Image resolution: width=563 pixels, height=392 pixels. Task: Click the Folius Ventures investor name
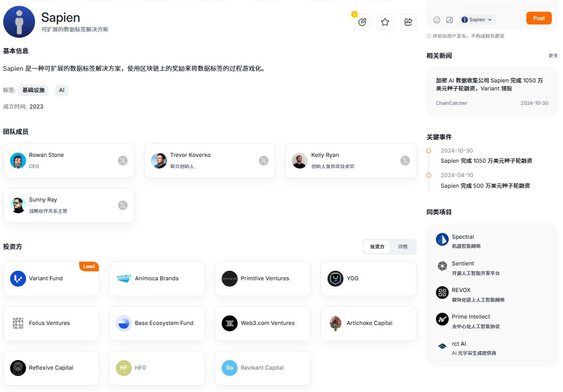(x=49, y=323)
